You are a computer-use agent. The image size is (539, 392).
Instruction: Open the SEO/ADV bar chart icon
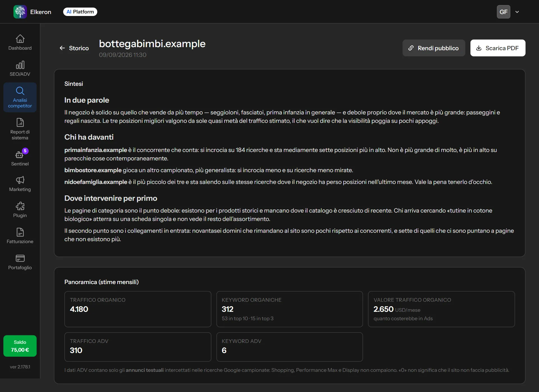(20, 65)
